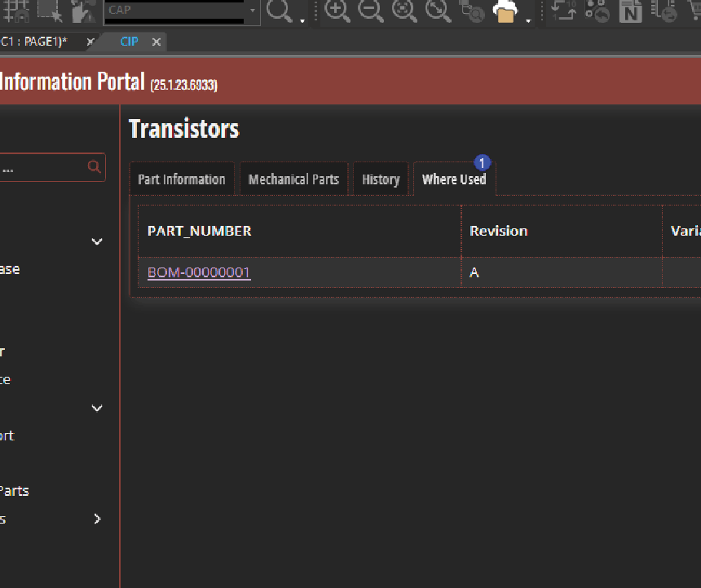The image size is (701, 588).
Task: Click the zoom out magnifier icon
Action: point(371,11)
